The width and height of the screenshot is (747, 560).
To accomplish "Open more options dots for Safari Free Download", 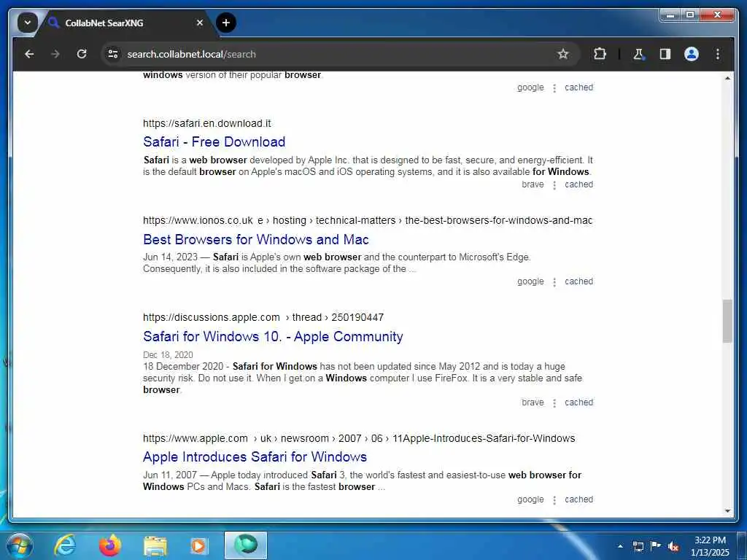I will point(554,185).
